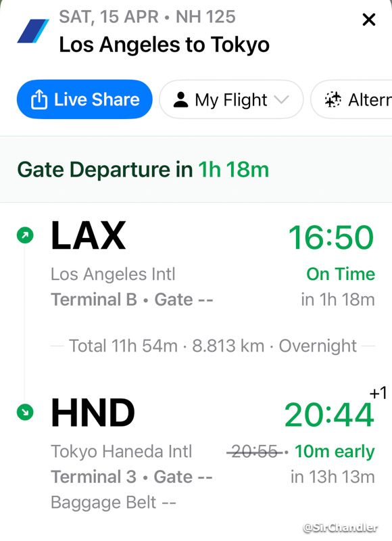Tap the Live Share button
This screenshot has height=541, width=392.
coord(84,99)
